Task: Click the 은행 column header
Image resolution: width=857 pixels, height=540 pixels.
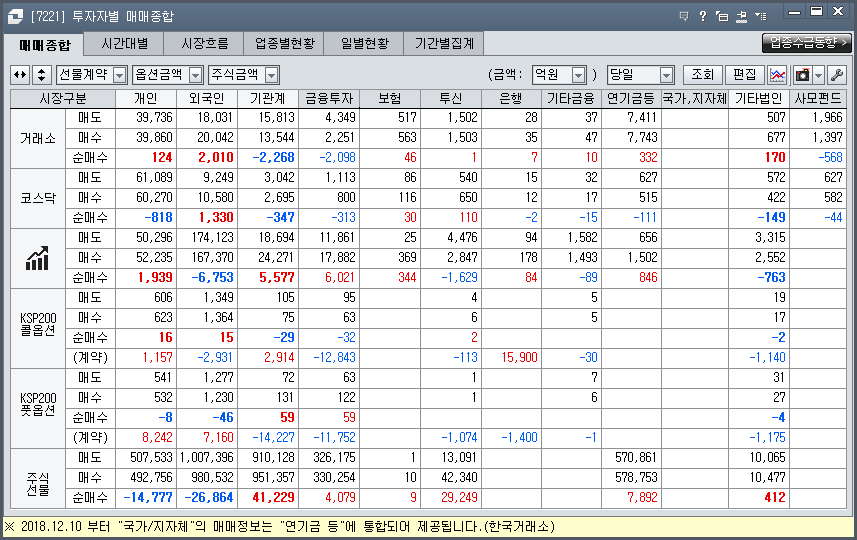Action: pyautogui.click(x=511, y=99)
